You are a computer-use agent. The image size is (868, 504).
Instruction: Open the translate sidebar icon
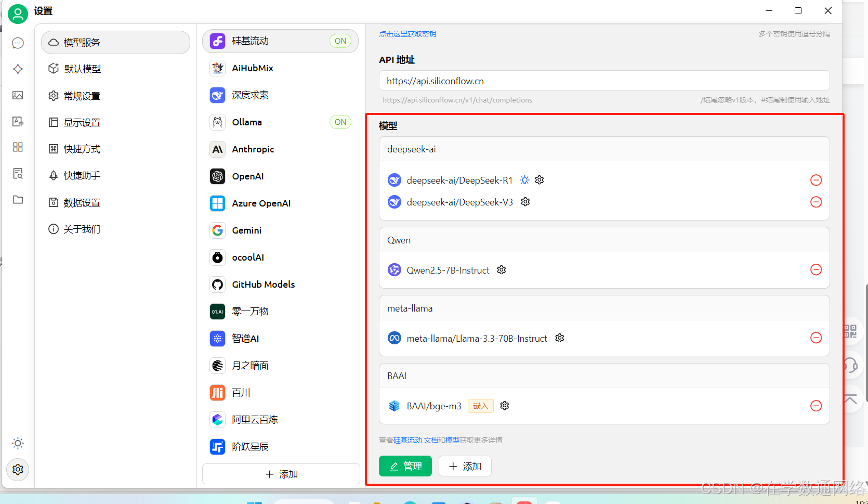18,121
